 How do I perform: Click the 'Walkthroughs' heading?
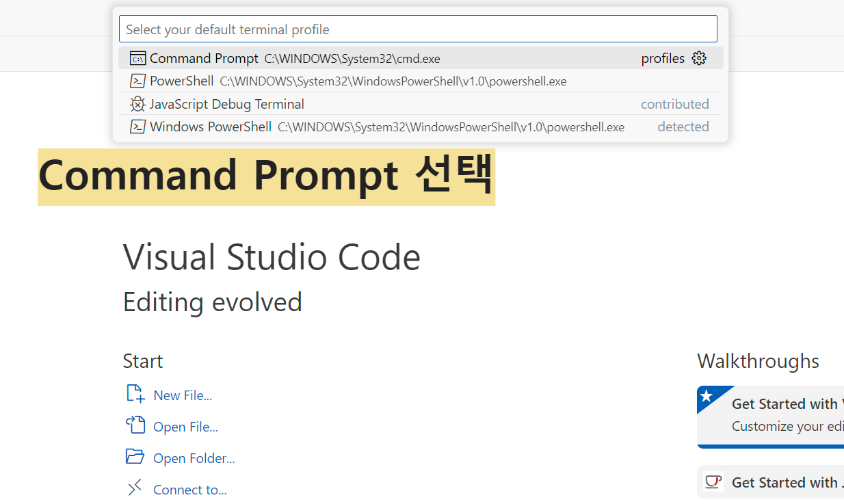758,360
